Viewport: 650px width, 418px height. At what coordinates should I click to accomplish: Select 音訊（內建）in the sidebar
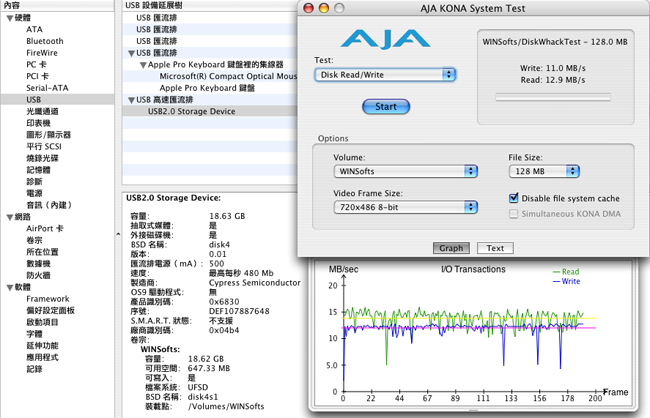click(x=49, y=205)
